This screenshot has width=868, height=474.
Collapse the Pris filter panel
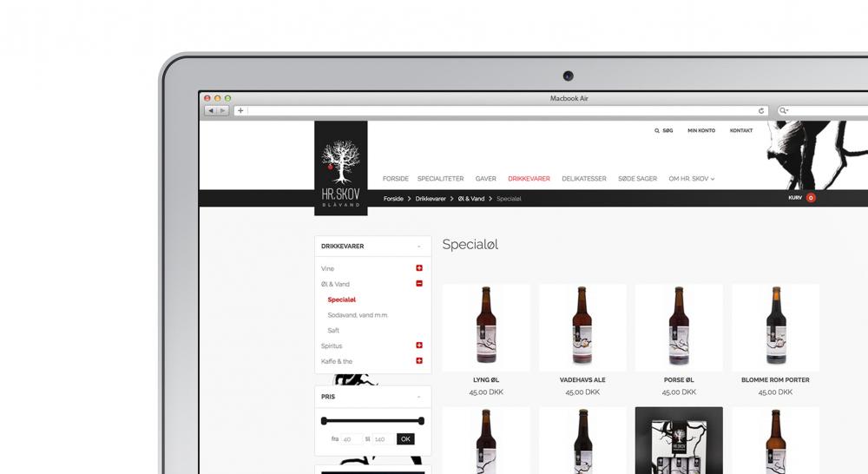[x=418, y=397]
